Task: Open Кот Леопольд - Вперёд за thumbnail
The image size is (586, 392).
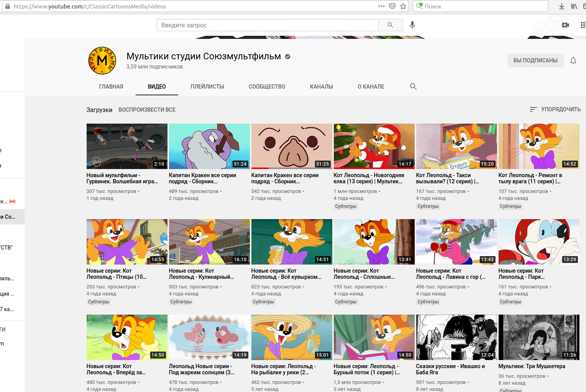Action: pyautogui.click(x=127, y=337)
